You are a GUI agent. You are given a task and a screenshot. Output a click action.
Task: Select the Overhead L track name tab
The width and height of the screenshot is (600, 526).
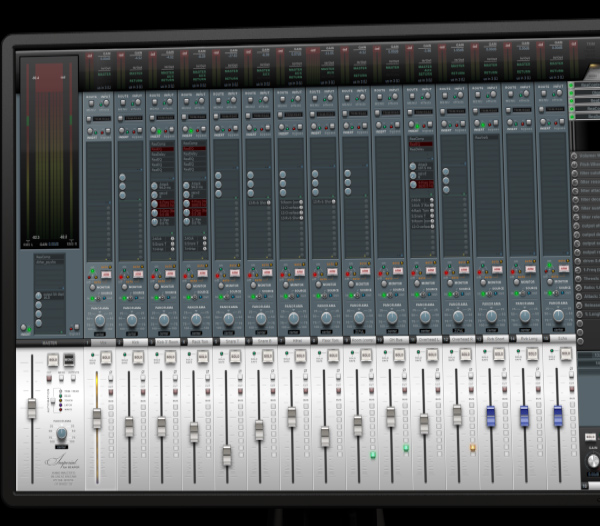click(x=428, y=339)
